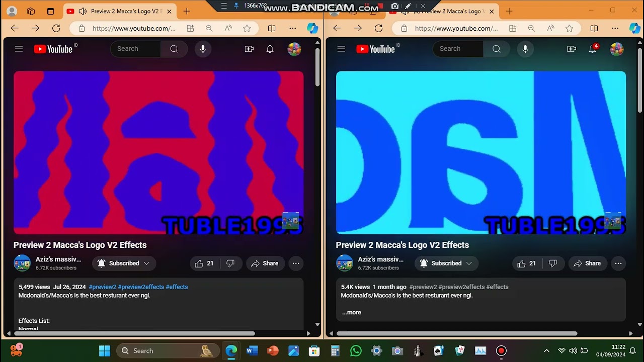Screen dimensions: 644x362
Task: Open Microsoft Word from the taskbar
Action: (x=252, y=351)
